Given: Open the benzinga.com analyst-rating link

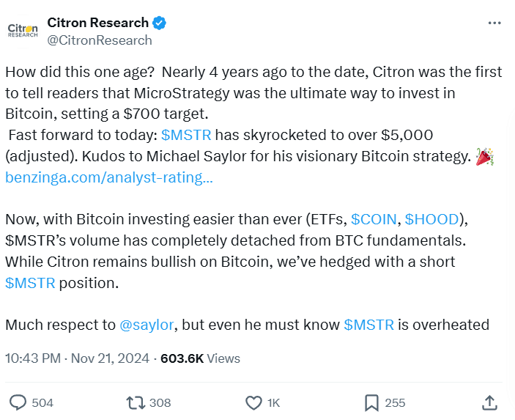Looking at the screenshot, I should (x=109, y=177).
